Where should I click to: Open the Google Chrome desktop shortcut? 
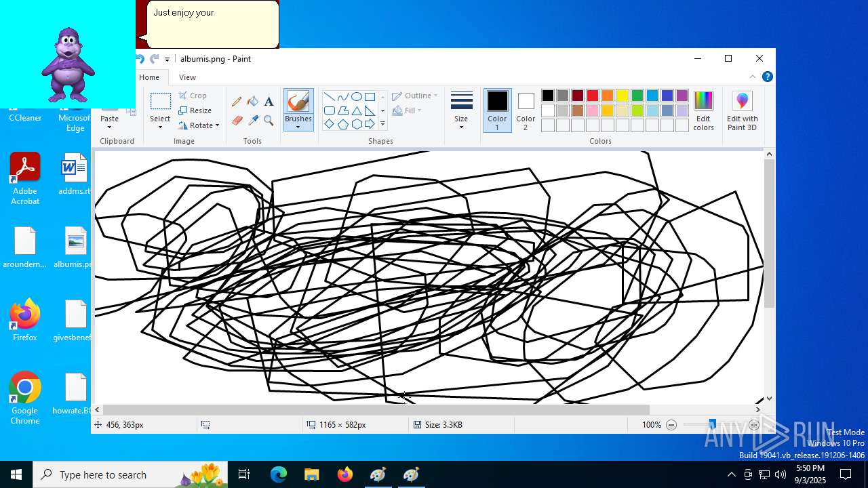coord(25,399)
